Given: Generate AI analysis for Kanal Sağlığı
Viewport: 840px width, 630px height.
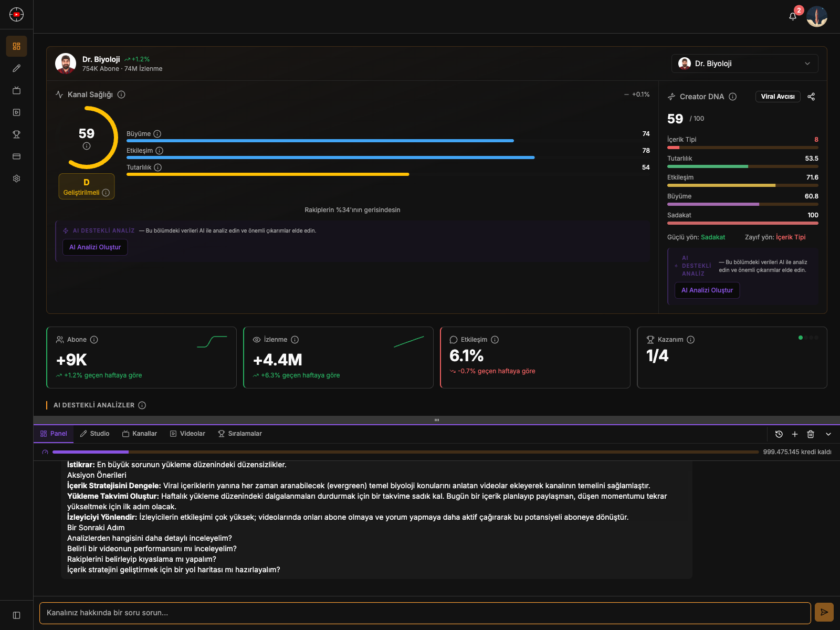Looking at the screenshot, I should pos(95,247).
